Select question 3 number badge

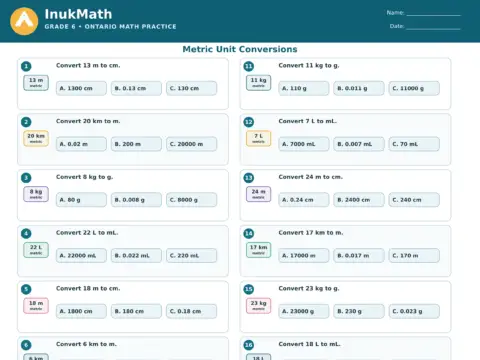(x=26, y=178)
